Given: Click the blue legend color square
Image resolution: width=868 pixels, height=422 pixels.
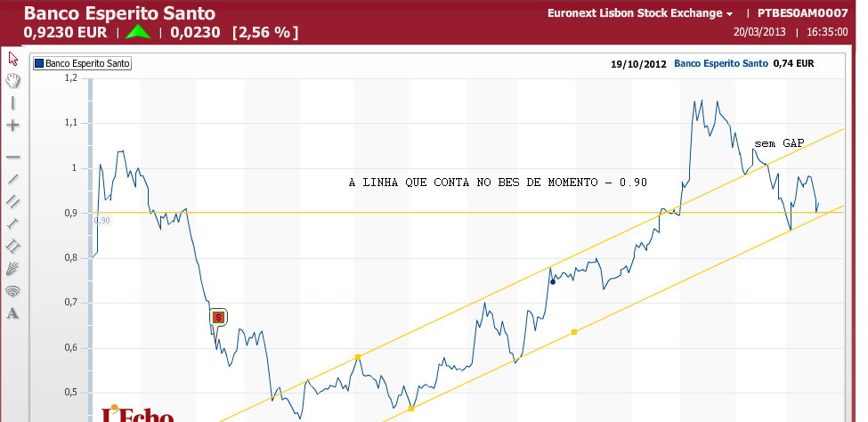Looking at the screenshot, I should point(39,64).
